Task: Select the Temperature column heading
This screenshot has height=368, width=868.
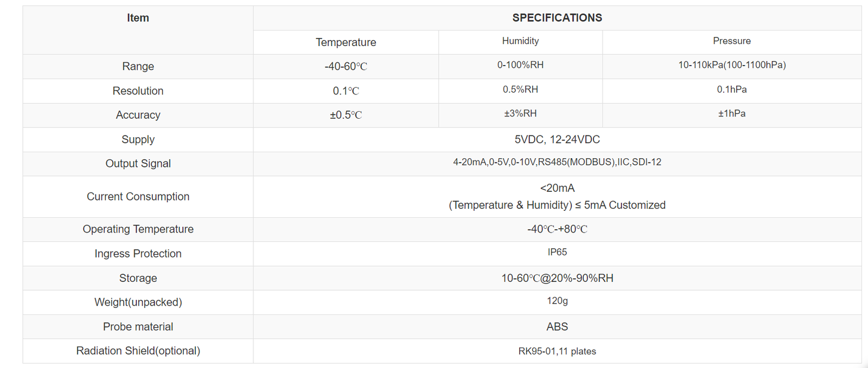Action: point(346,42)
